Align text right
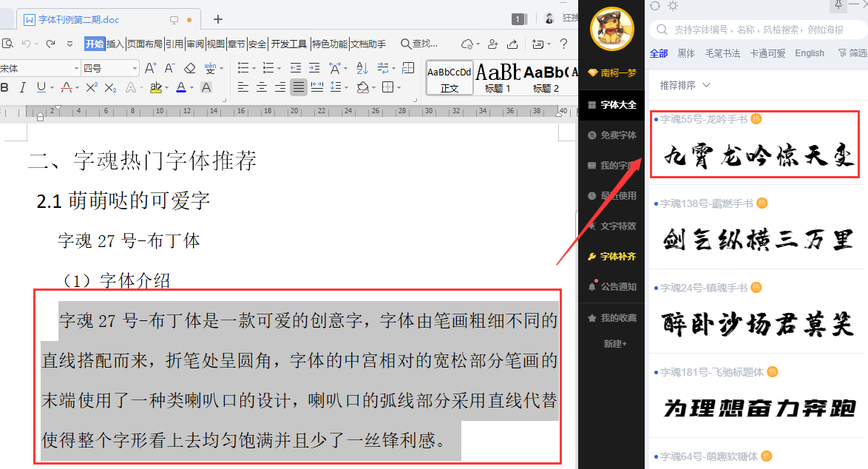This screenshot has width=868, height=469. pyautogui.click(x=280, y=87)
